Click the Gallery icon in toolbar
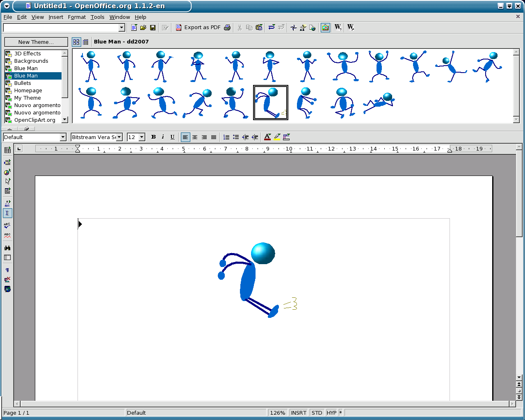This screenshot has height=420, width=525. click(x=325, y=27)
